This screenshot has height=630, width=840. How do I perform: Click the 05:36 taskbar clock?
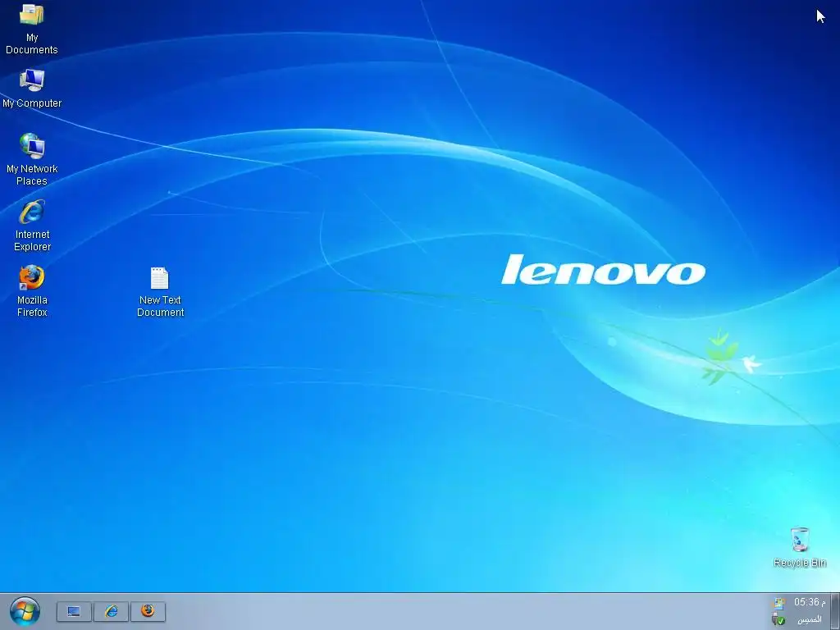tap(810, 602)
